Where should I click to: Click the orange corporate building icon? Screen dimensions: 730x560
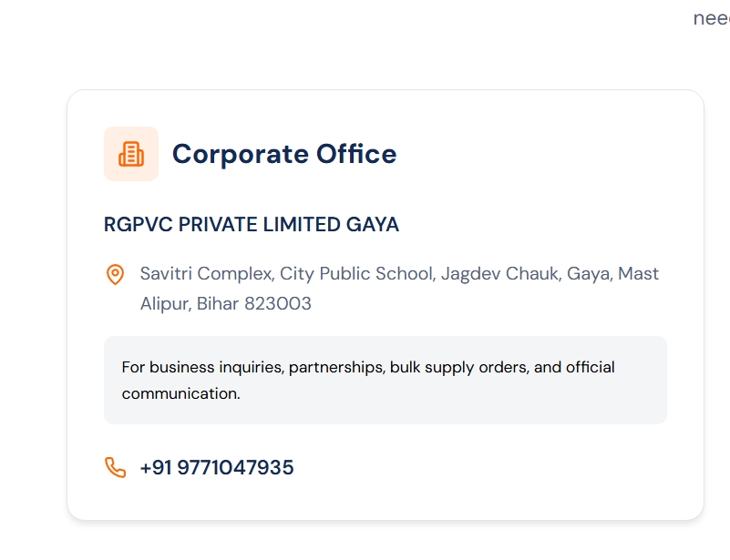131,154
